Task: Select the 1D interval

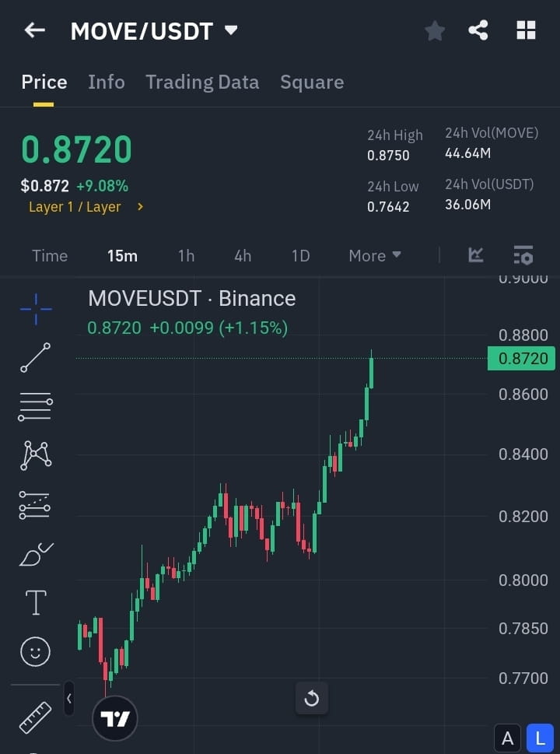Action: tap(300, 256)
